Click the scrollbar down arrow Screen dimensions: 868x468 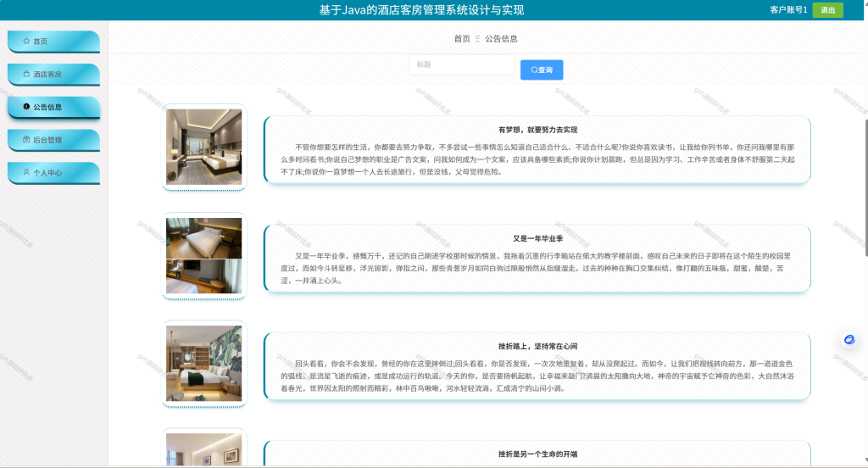[865, 460]
